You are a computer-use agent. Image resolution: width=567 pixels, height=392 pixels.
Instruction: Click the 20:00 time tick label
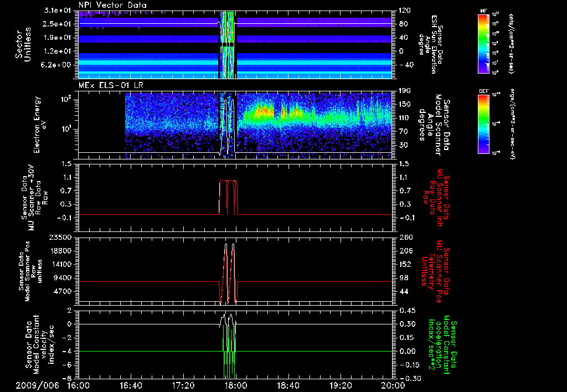pos(393,385)
